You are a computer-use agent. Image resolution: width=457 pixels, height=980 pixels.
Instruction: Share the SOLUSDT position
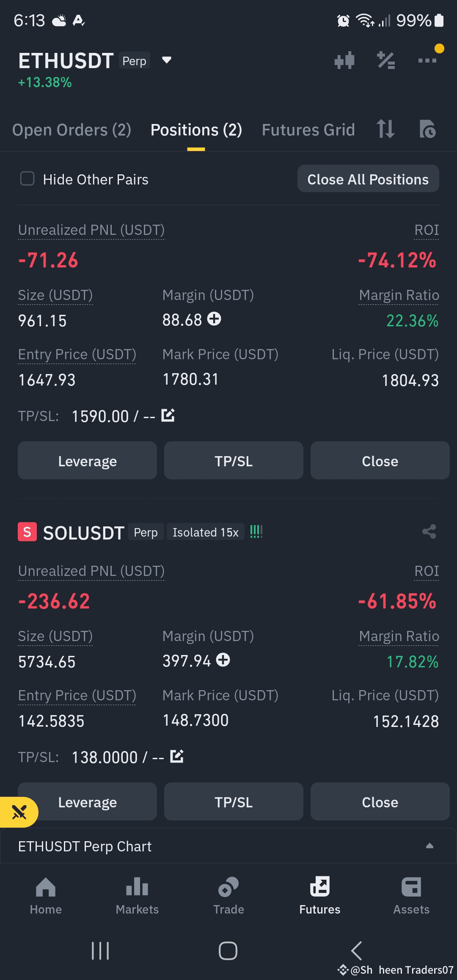pyautogui.click(x=429, y=531)
